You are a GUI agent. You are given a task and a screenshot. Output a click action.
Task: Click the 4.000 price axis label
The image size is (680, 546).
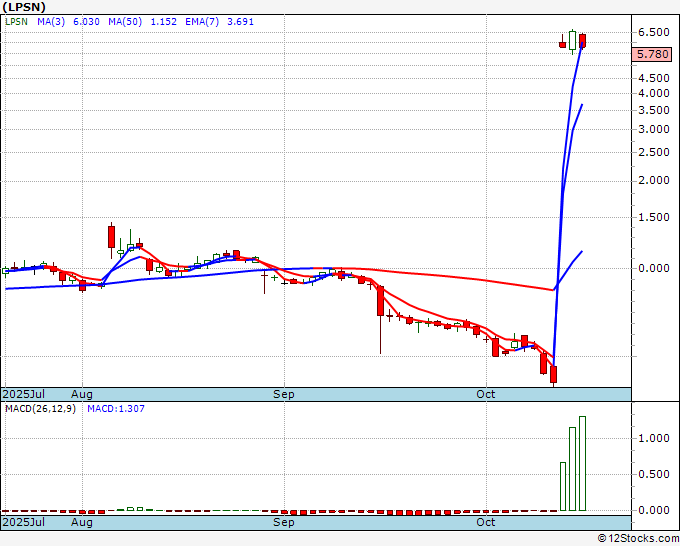tap(654, 93)
